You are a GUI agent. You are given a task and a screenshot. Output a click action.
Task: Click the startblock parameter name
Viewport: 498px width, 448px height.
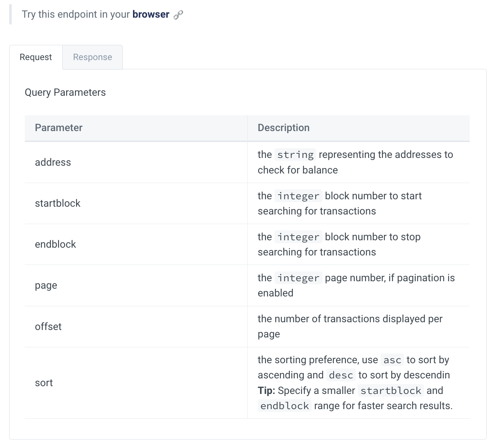58,204
